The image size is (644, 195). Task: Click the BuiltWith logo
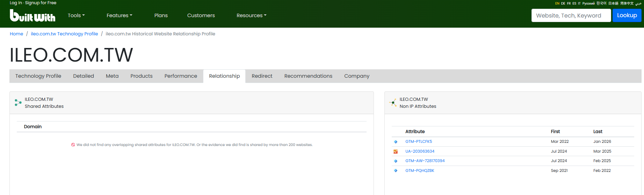pos(32,16)
